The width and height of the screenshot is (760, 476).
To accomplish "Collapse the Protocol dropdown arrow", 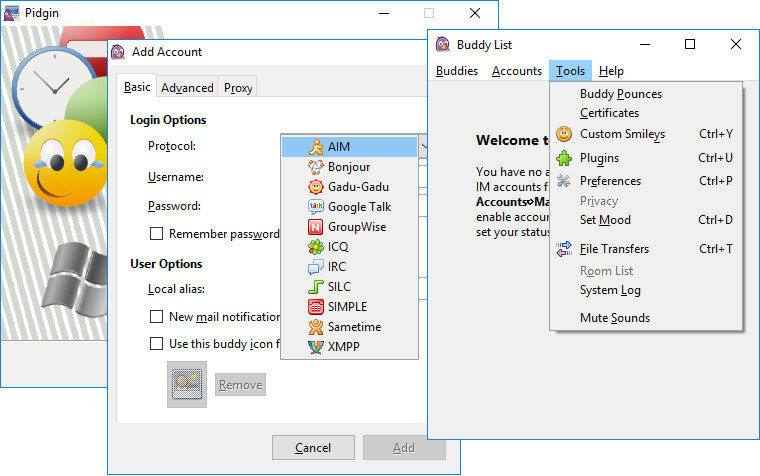I will pyautogui.click(x=424, y=146).
